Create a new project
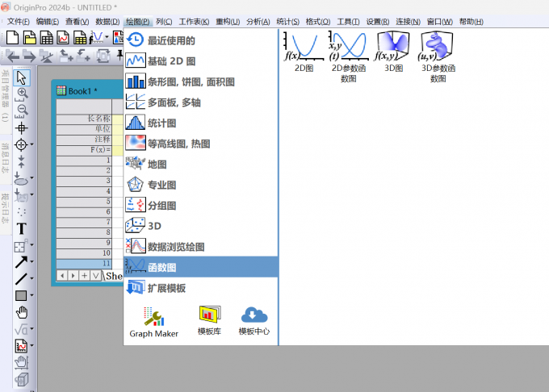This screenshot has width=549, height=392. point(12,37)
